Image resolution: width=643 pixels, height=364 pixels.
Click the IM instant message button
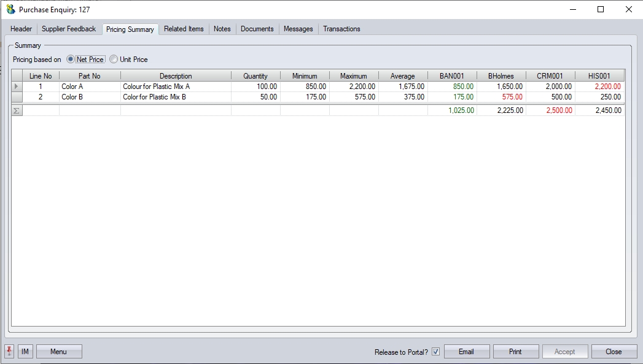pyautogui.click(x=25, y=352)
